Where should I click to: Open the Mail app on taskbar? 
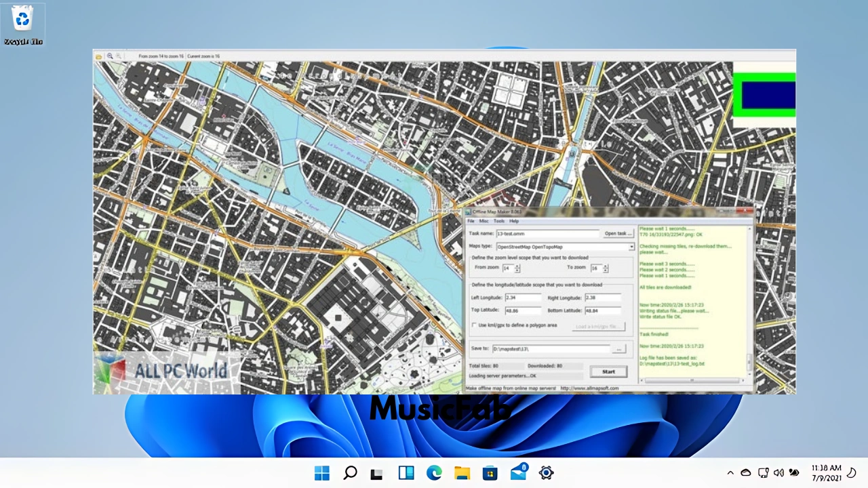click(519, 472)
